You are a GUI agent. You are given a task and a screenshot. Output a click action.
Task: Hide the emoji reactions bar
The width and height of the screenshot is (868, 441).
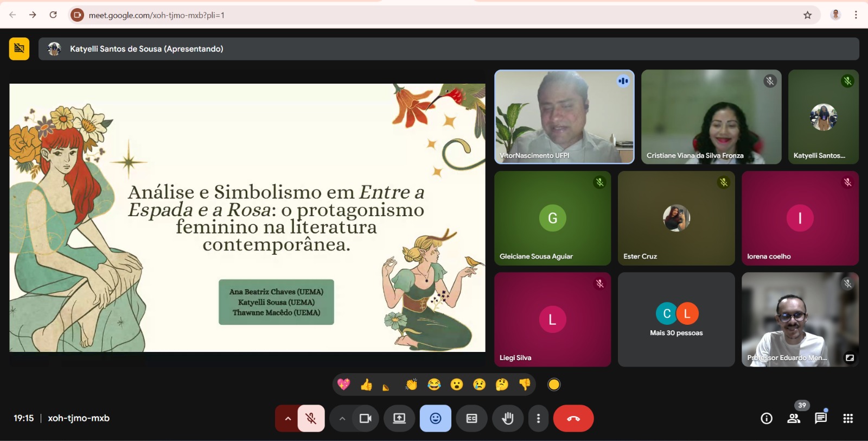click(x=435, y=418)
